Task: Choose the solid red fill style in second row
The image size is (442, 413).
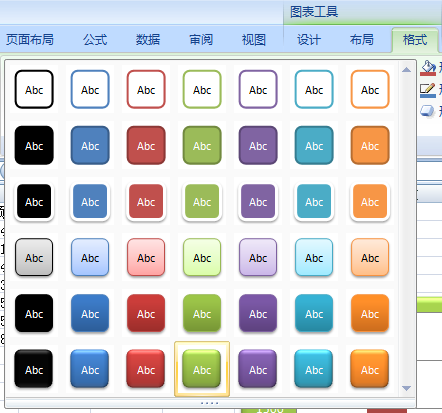Action: pyautogui.click(x=146, y=145)
